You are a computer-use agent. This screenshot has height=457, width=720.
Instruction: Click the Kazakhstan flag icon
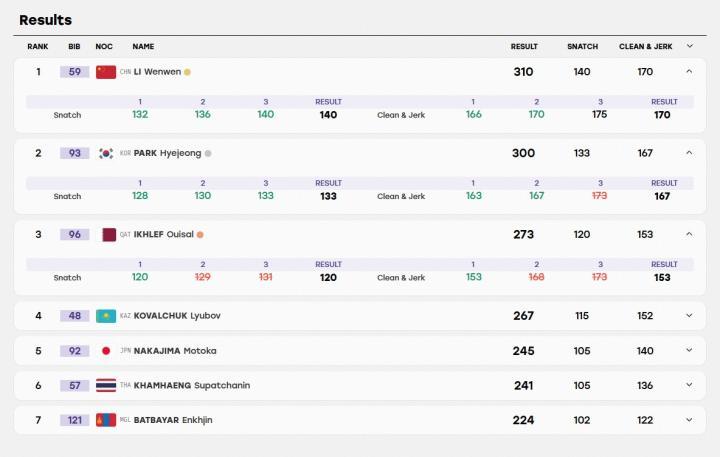coord(106,316)
